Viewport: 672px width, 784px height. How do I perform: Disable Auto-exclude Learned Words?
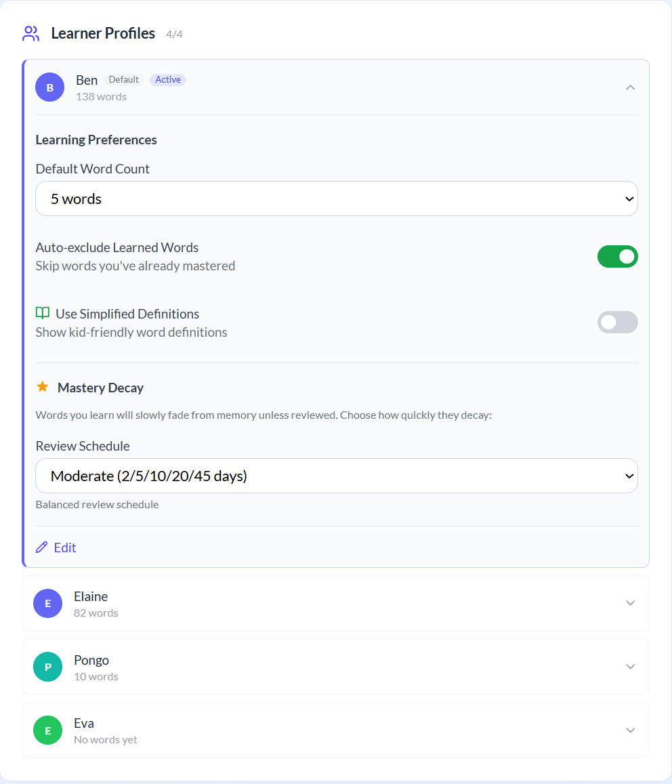617,256
